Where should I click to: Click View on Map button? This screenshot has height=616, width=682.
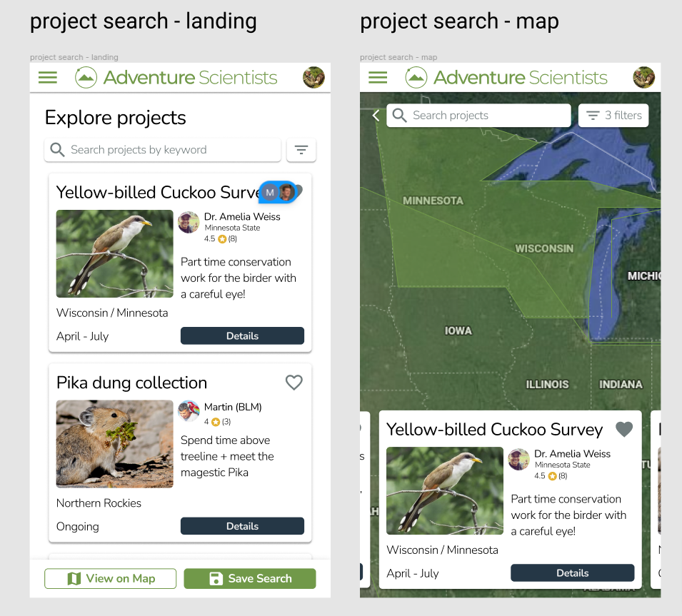point(111,578)
